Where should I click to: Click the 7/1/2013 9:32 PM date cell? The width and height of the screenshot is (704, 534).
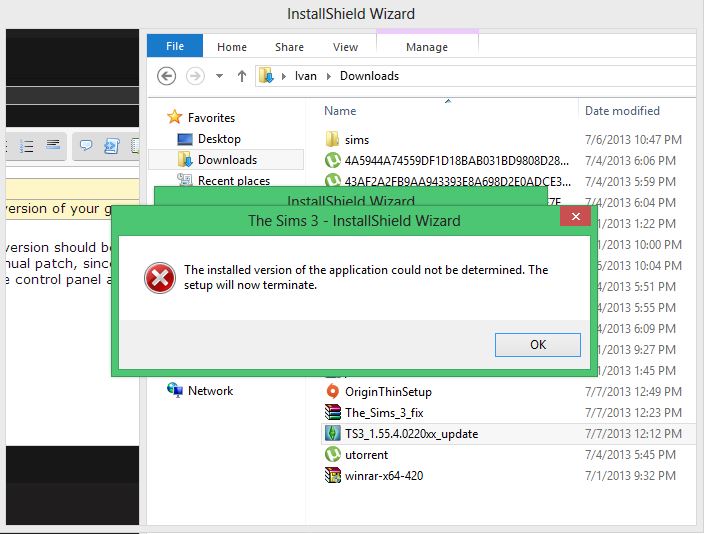[630, 476]
